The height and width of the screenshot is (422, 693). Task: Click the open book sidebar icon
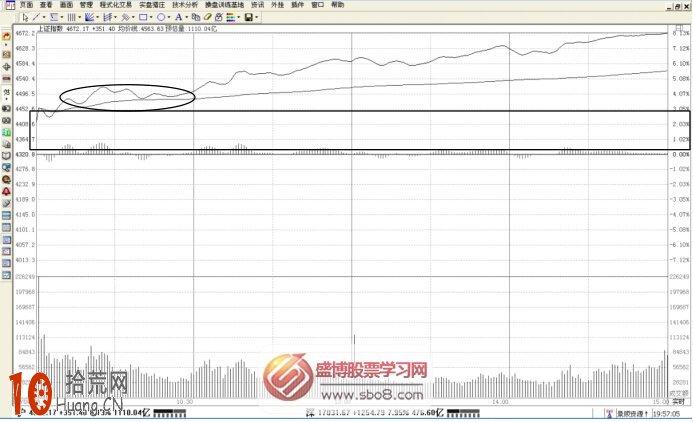coord(6,156)
